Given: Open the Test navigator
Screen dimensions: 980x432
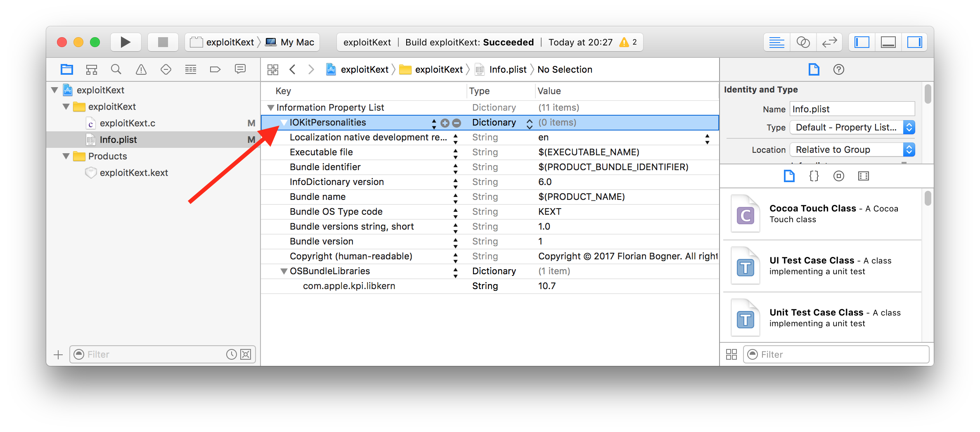Looking at the screenshot, I should [166, 69].
